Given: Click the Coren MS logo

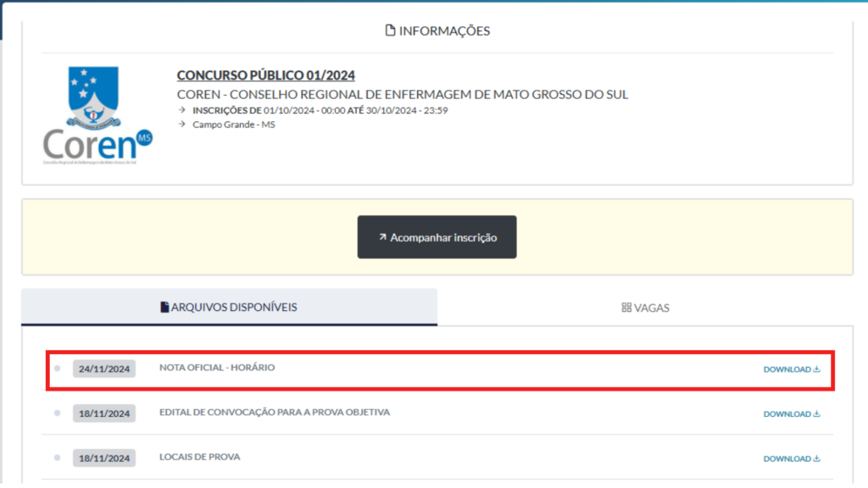Looking at the screenshot, I should click(97, 115).
